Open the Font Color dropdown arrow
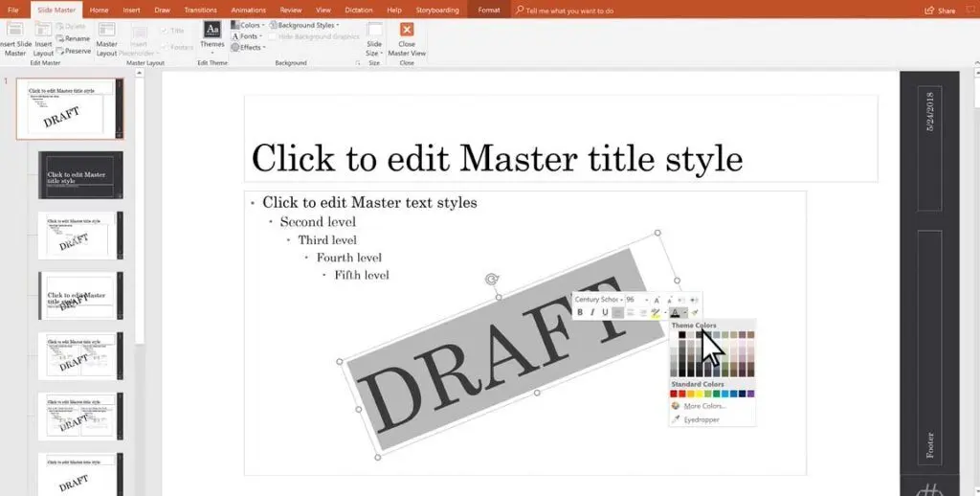Image resolution: width=980 pixels, height=496 pixels. [x=685, y=313]
